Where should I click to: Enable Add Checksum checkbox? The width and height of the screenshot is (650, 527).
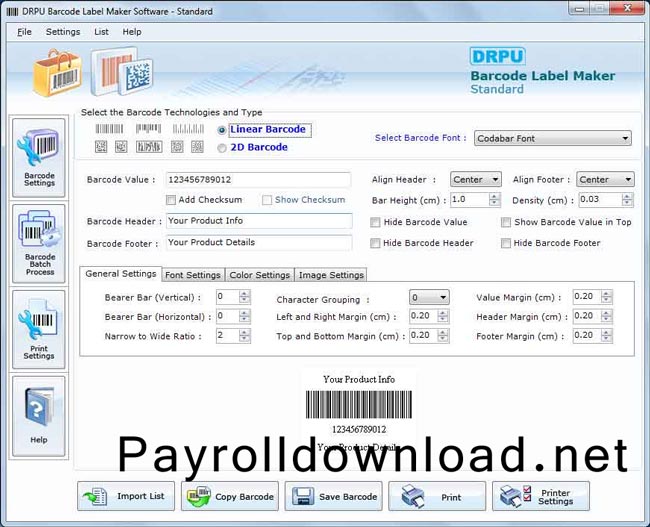pyautogui.click(x=170, y=200)
